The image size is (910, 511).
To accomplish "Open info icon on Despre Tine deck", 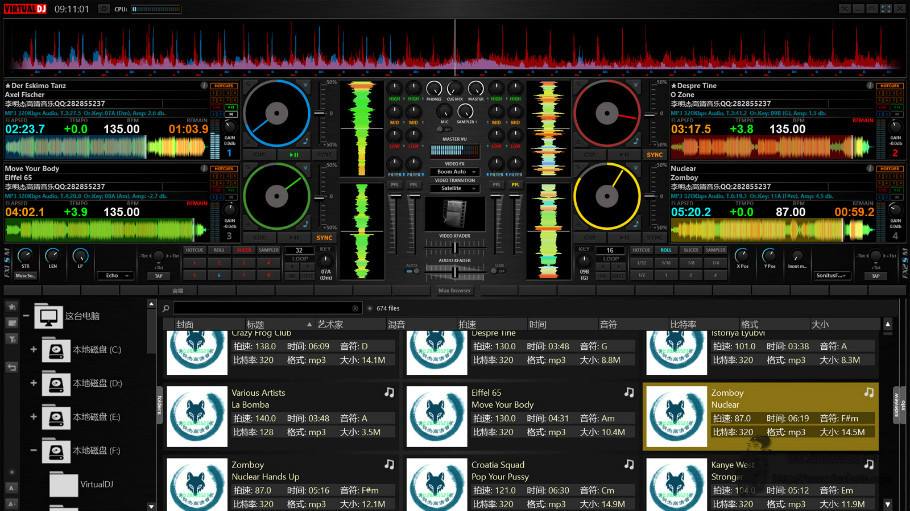I will click(869, 85).
